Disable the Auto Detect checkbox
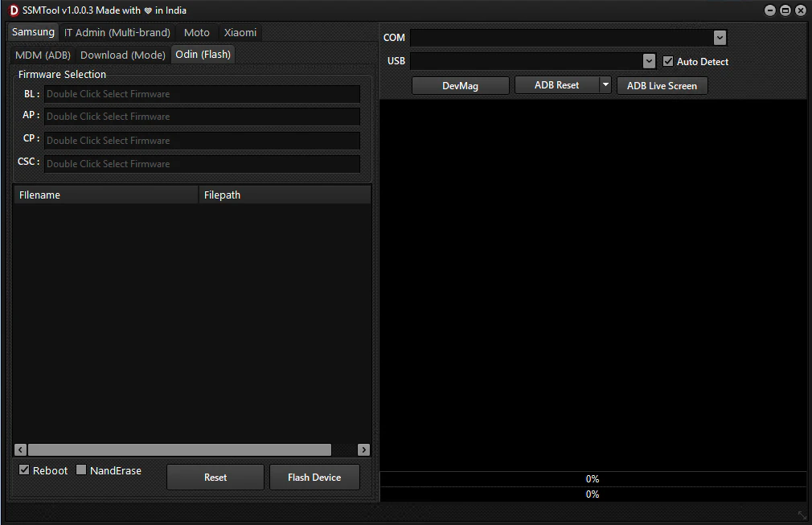This screenshot has height=525, width=812. [668, 61]
